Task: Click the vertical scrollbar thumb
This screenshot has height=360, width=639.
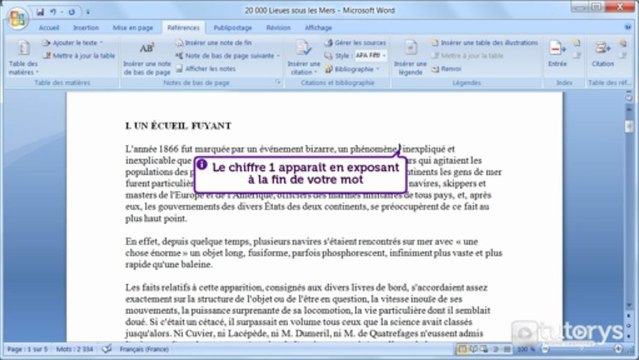Action: pyautogui.click(x=629, y=126)
